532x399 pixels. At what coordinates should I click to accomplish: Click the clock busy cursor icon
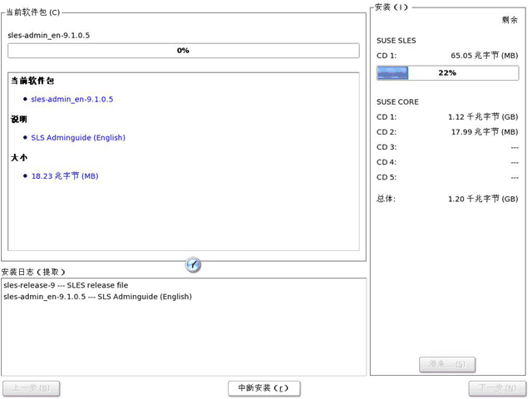(x=193, y=264)
